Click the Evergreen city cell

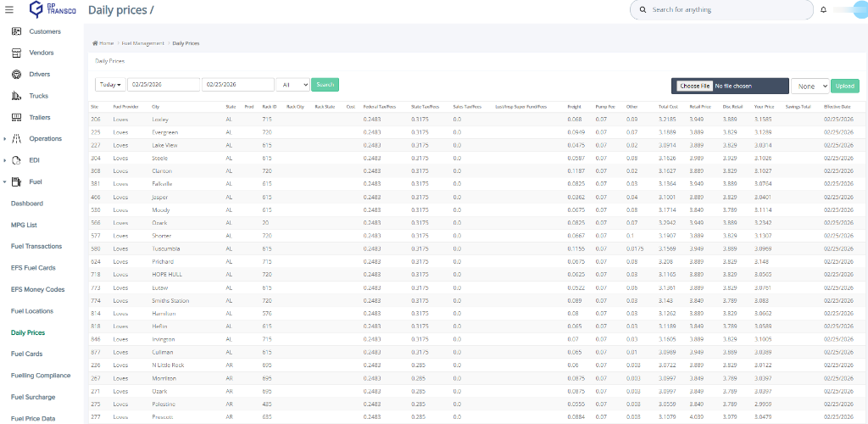tap(165, 132)
